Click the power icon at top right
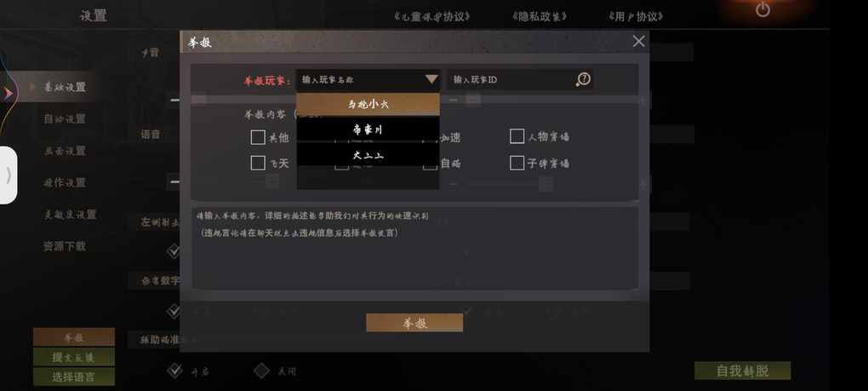The width and height of the screenshot is (868, 391). (x=762, y=9)
